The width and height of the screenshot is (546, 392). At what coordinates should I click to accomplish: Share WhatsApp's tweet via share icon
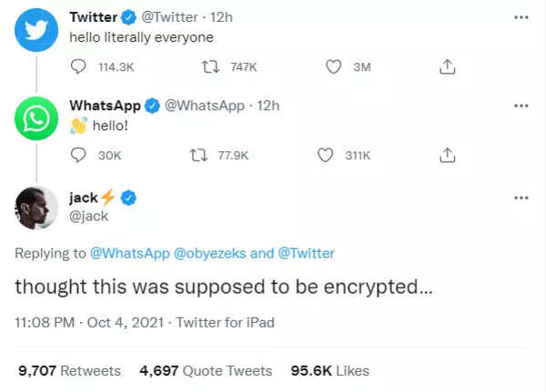pos(447,156)
